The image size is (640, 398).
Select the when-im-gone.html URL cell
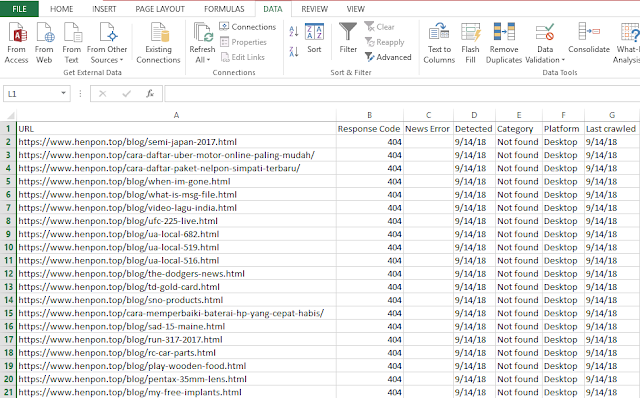click(x=176, y=181)
